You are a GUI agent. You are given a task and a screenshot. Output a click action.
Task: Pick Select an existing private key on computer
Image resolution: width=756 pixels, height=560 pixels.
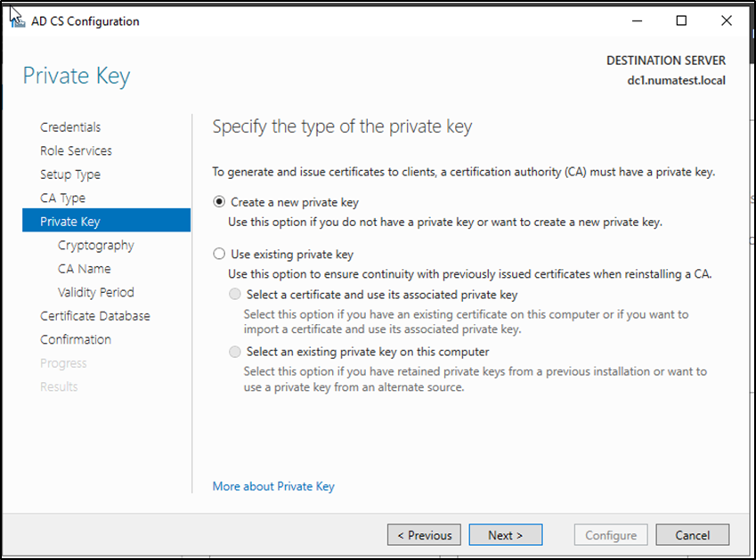235,352
